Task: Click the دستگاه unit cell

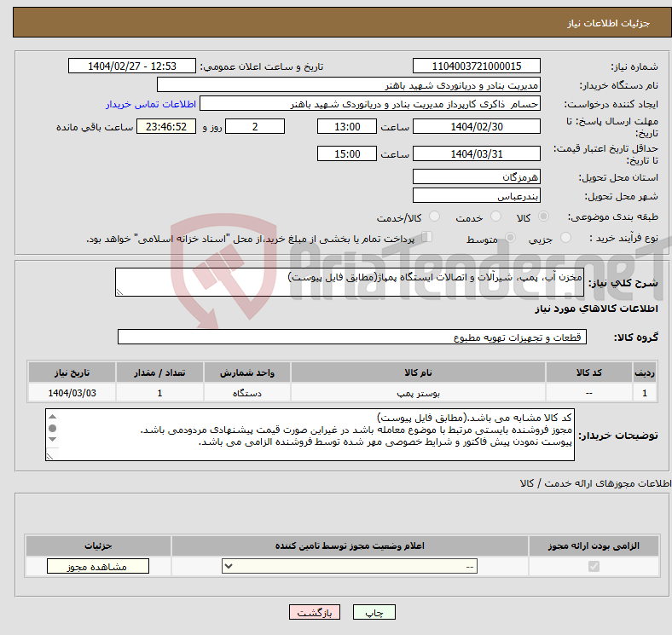Action: 247,392
